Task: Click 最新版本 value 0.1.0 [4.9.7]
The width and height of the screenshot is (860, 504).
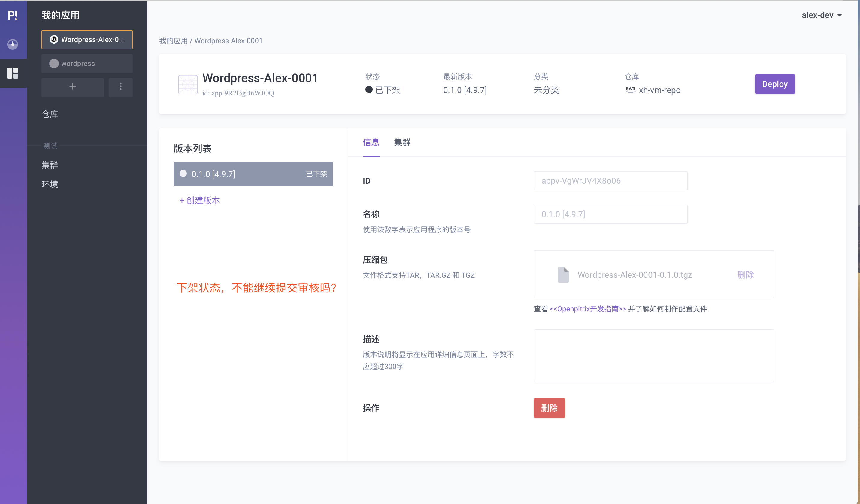Action: tap(465, 90)
